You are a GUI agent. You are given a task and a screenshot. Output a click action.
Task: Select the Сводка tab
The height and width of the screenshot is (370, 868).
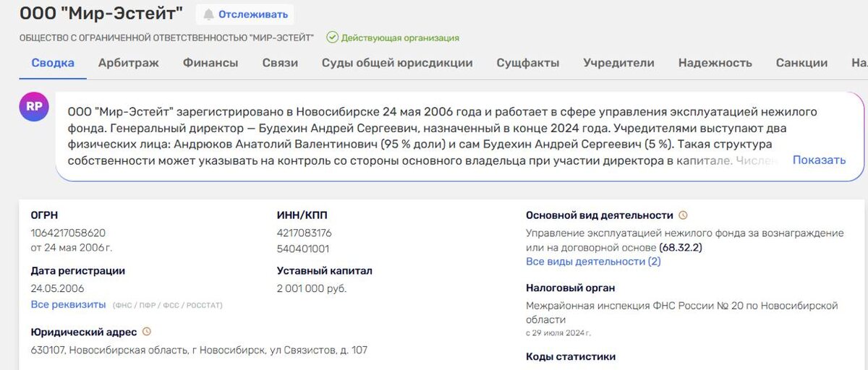point(53,63)
